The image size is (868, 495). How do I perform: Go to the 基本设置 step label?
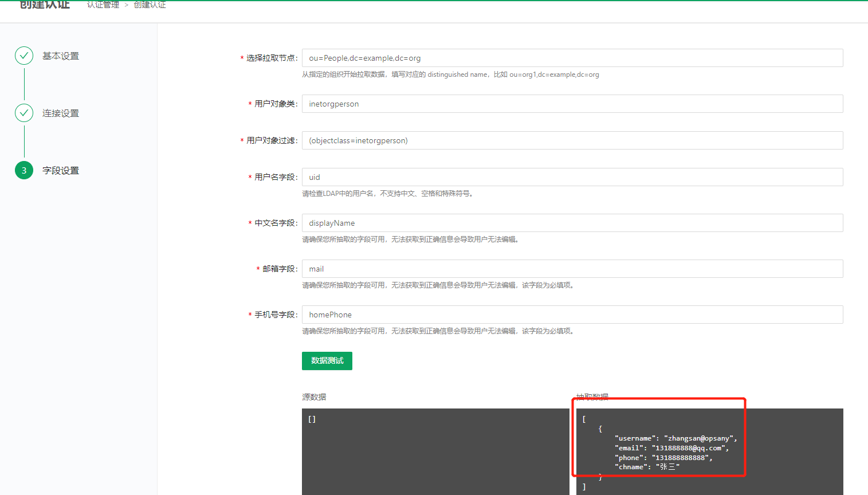coord(61,56)
